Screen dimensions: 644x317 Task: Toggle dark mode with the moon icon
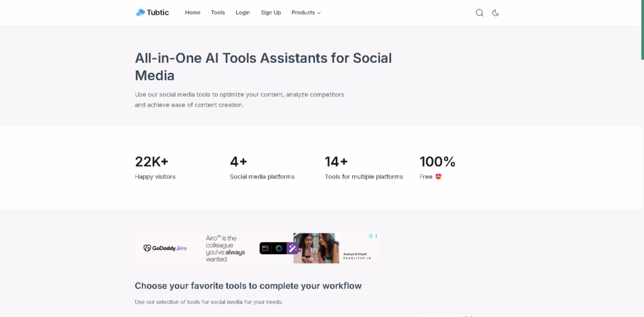tap(496, 13)
